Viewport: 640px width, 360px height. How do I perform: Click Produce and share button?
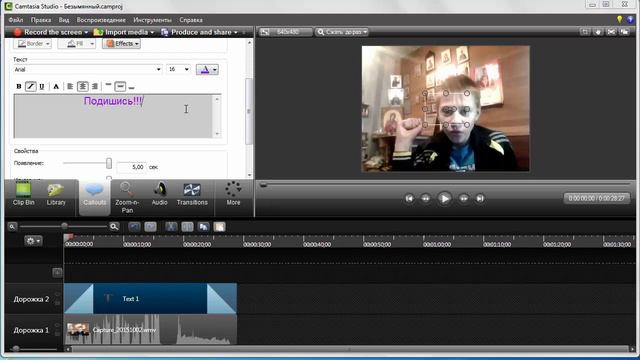tap(197, 32)
